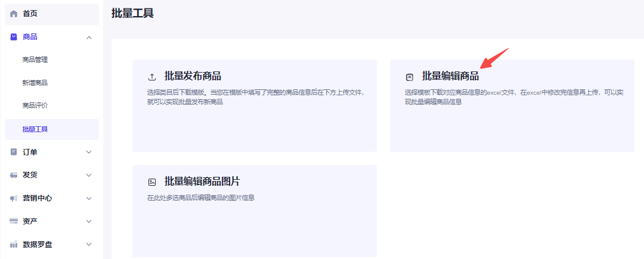Open the 批量发布商品 card title
The width and height of the screenshot is (644, 259).
193,76
